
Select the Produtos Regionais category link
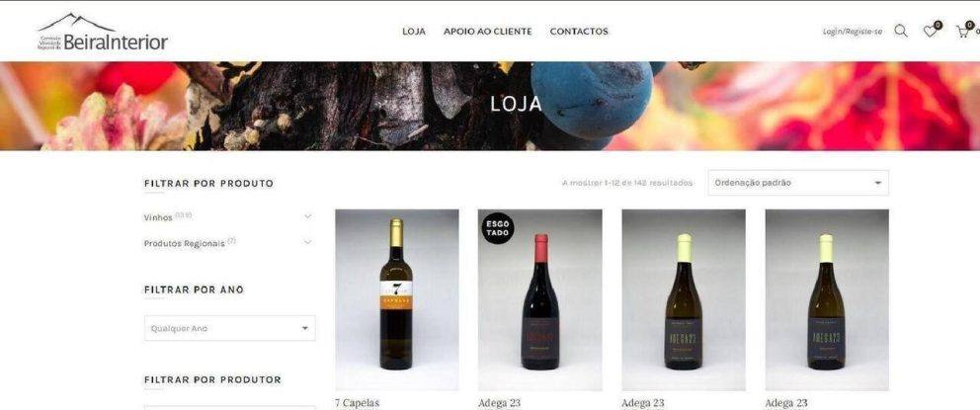[184, 243]
